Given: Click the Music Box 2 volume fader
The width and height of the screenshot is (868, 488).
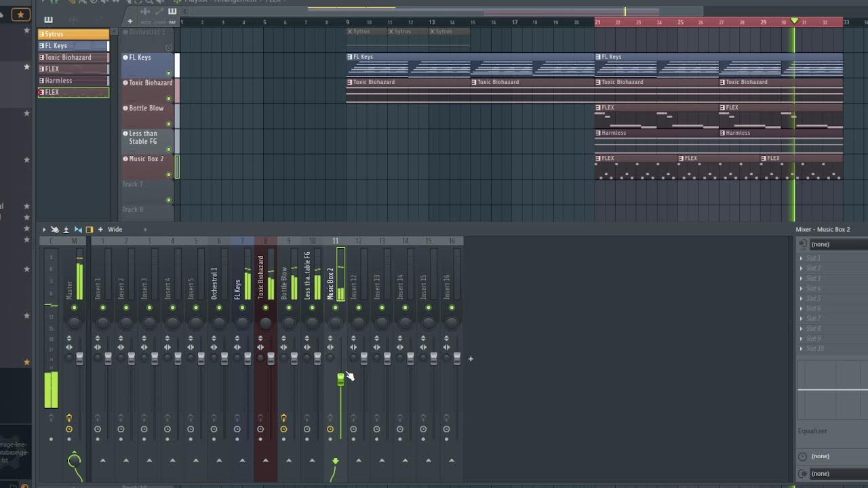Looking at the screenshot, I should point(340,379).
